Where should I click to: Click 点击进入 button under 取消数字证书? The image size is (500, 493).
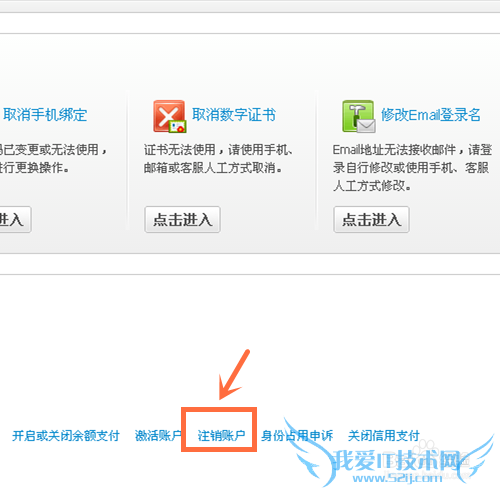pos(182,219)
